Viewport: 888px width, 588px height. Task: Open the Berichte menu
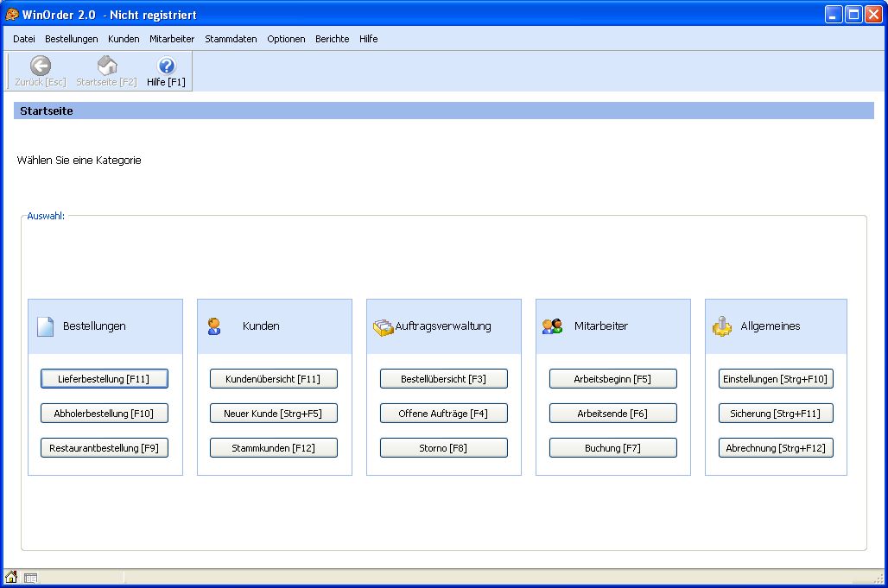(x=332, y=39)
